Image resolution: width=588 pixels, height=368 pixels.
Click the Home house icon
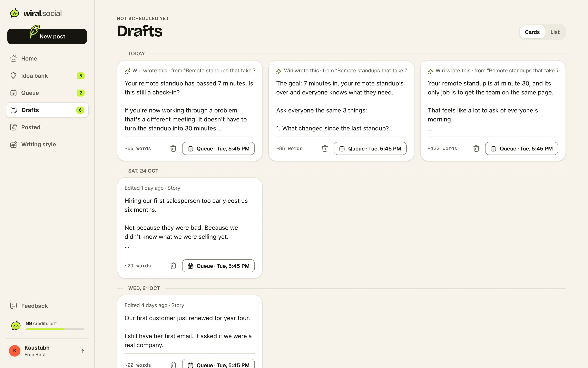click(14, 58)
